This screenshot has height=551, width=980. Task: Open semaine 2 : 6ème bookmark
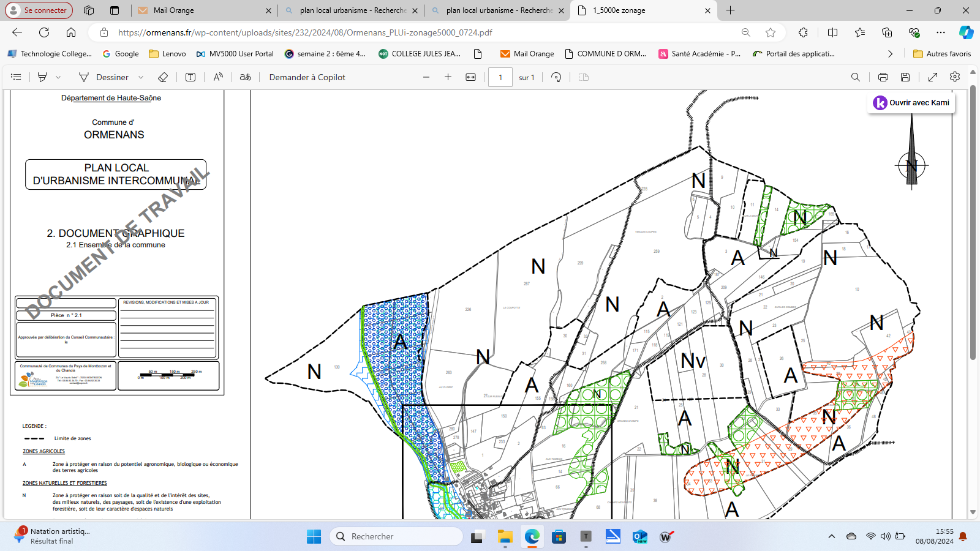325,54
